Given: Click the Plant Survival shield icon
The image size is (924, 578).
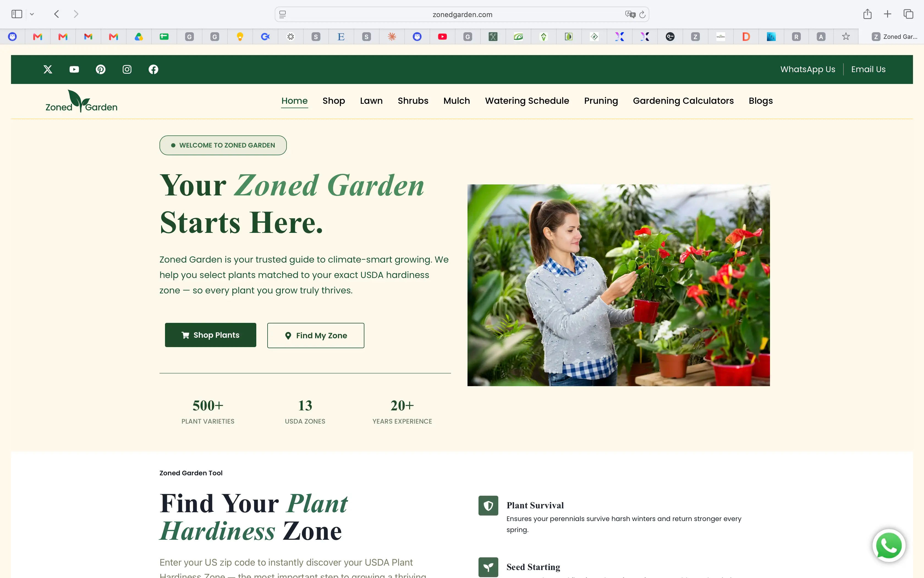Looking at the screenshot, I should coord(488,506).
